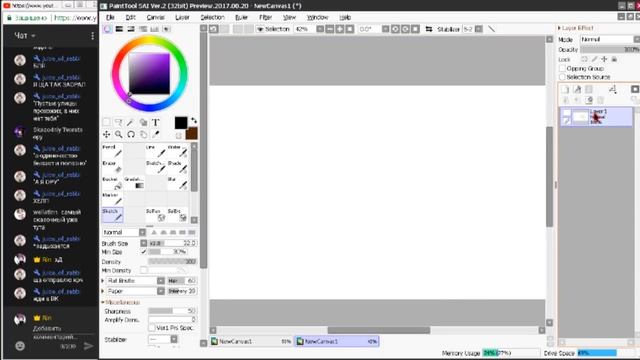The height and width of the screenshot is (360, 640).
Task: Select the Eyedropper color picker tool
Action: (x=156, y=134)
